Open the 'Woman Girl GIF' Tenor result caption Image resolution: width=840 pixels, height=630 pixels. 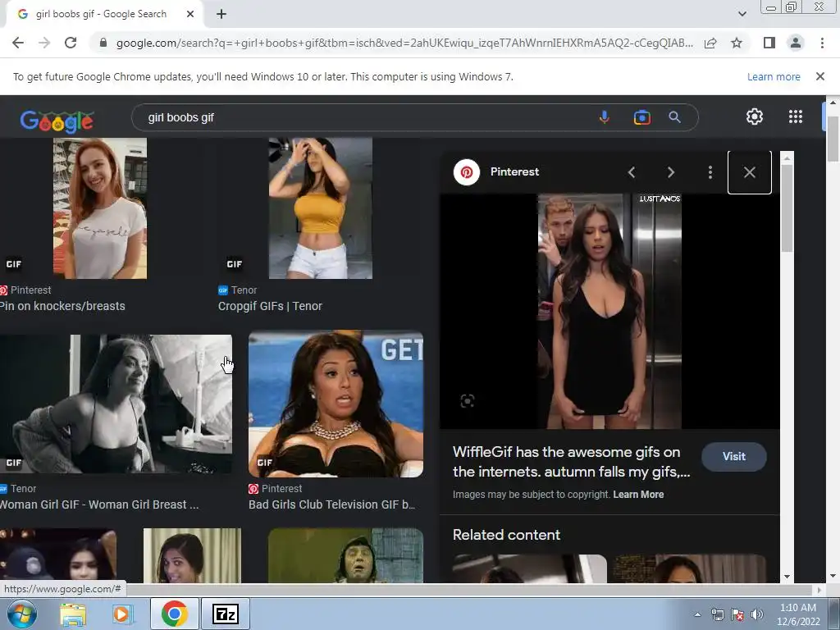[99, 504]
